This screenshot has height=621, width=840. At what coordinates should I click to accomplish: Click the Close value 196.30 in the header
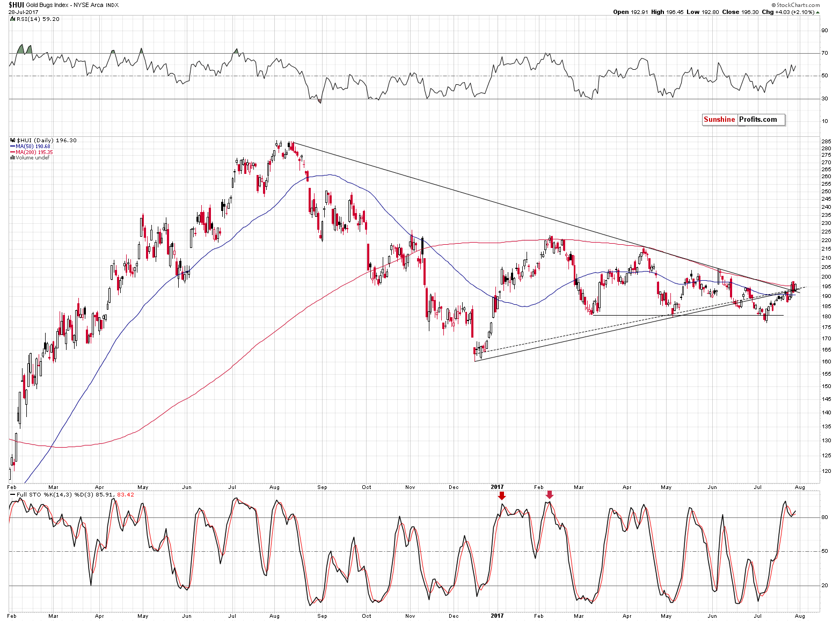(x=749, y=12)
